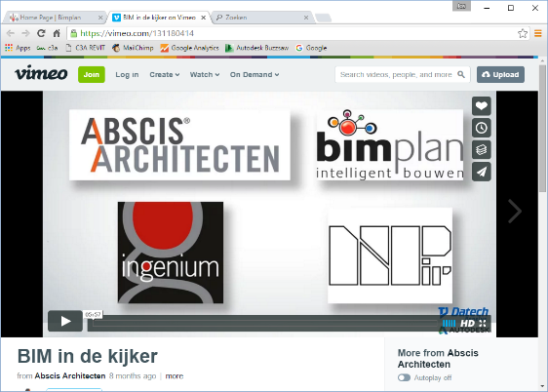Expand the On Demand dropdown menu
Viewport: 548px width, 392px height.
(254, 75)
